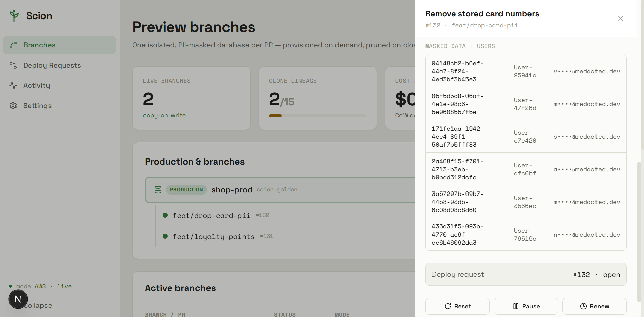Click the masked name User-25941c
This screenshot has height=317, width=644.
pyautogui.click(x=525, y=71)
